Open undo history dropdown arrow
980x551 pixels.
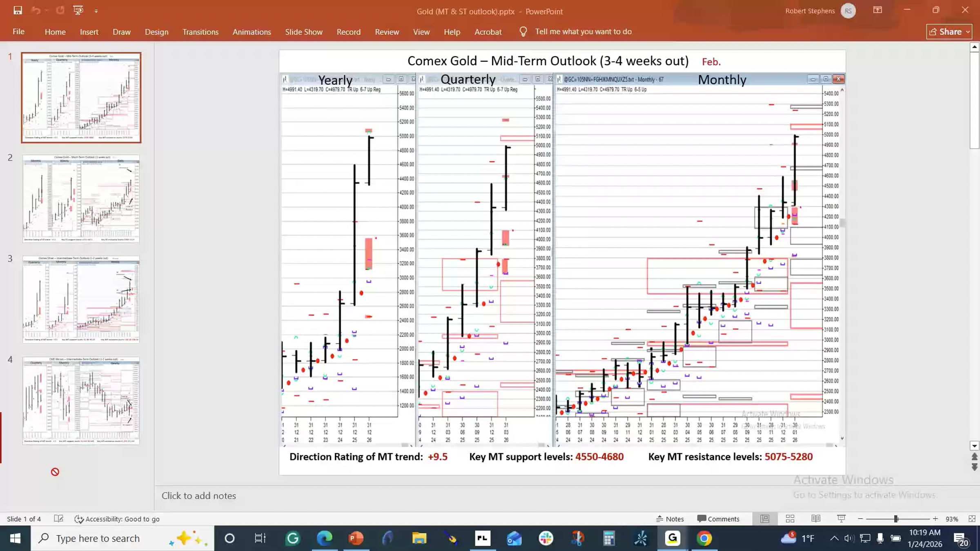(47, 11)
